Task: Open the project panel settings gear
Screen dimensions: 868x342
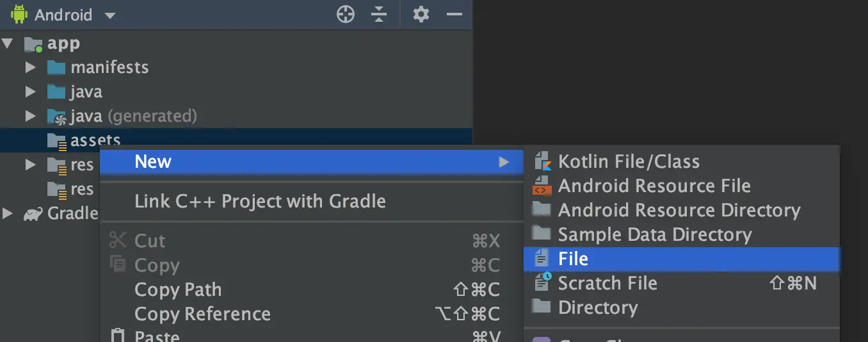Action: [421, 14]
